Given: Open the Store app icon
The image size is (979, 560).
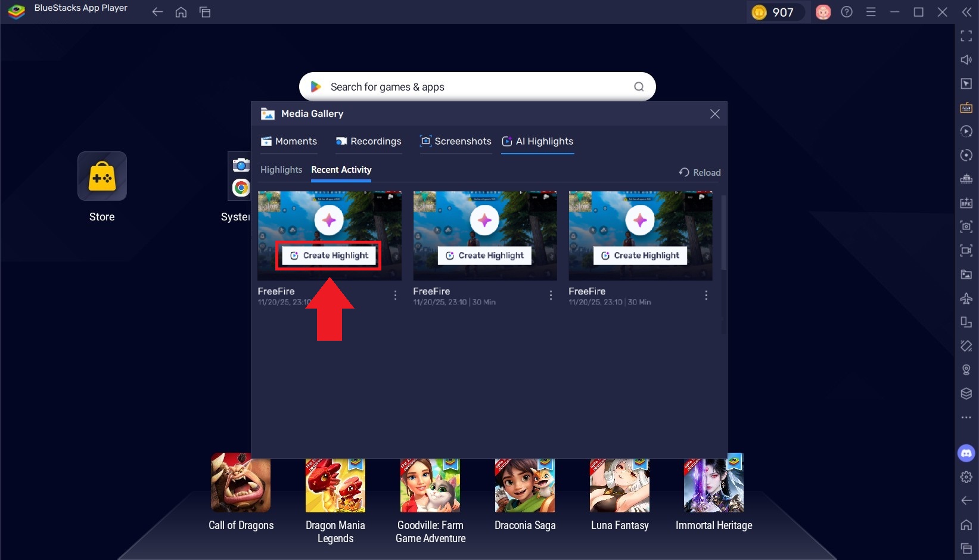Looking at the screenshot, I should [102, 176].
